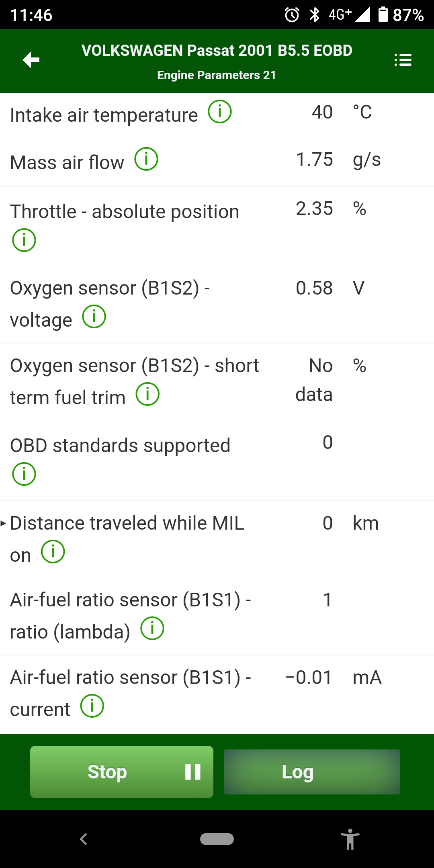Stop the live data reading

[x=121, y=772]
